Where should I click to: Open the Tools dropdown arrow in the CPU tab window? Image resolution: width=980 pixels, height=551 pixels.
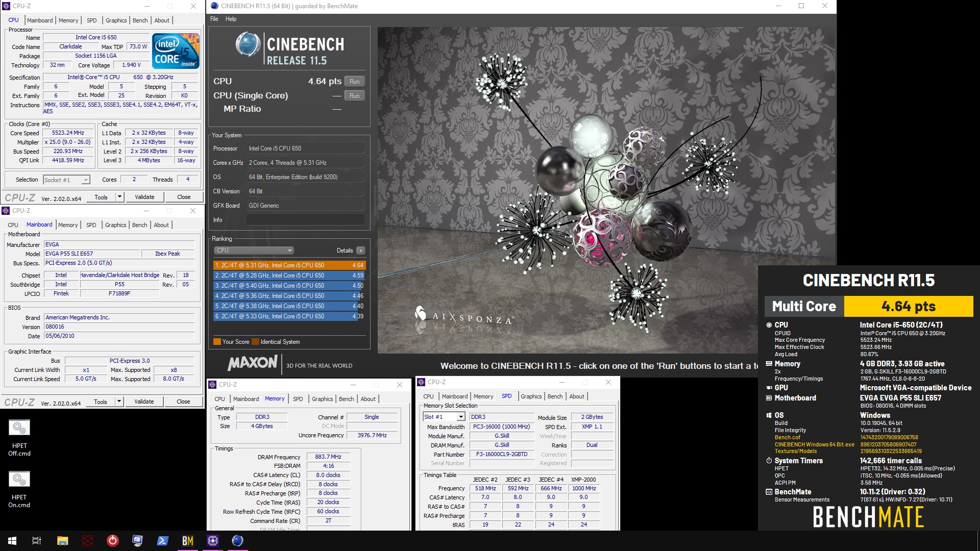pyautogui.click(x=119, y=197)
